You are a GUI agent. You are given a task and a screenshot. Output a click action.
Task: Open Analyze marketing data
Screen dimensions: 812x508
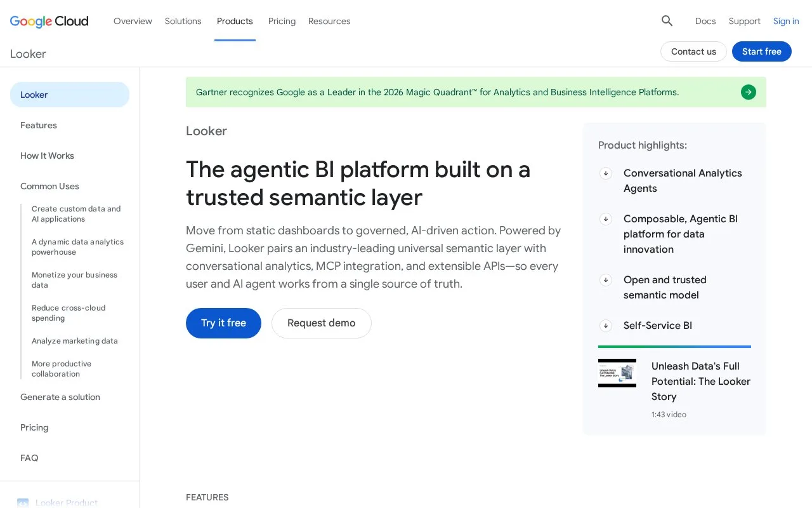click(75, 341)
